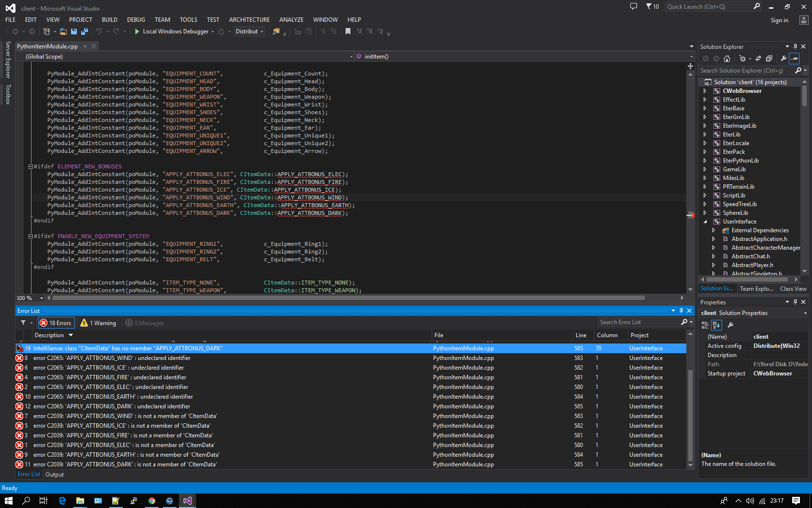The height and width of the screenshot is (508, 812).
Task: Toggle auto-hide pin on Error List panel
Action: pyautogui.click(x=681, y=311)
